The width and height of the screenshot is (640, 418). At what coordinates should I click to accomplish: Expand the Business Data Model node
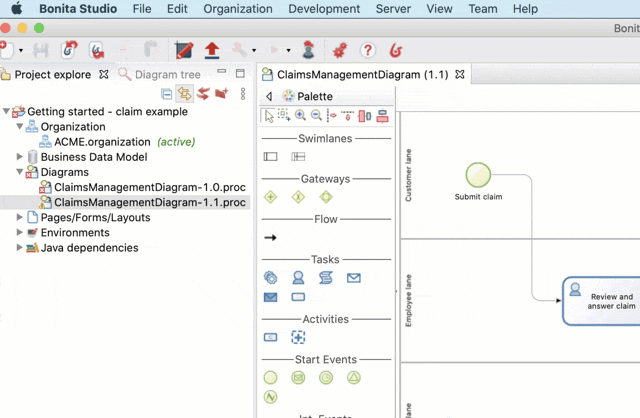tap(20, 157)
